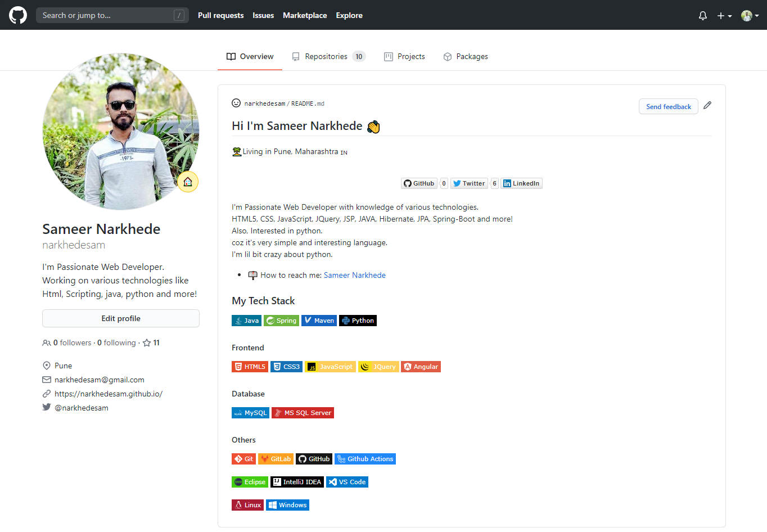The image size is (767, 532).
Task: Click the Twitter follower count 6
Action: pos(494,183)
